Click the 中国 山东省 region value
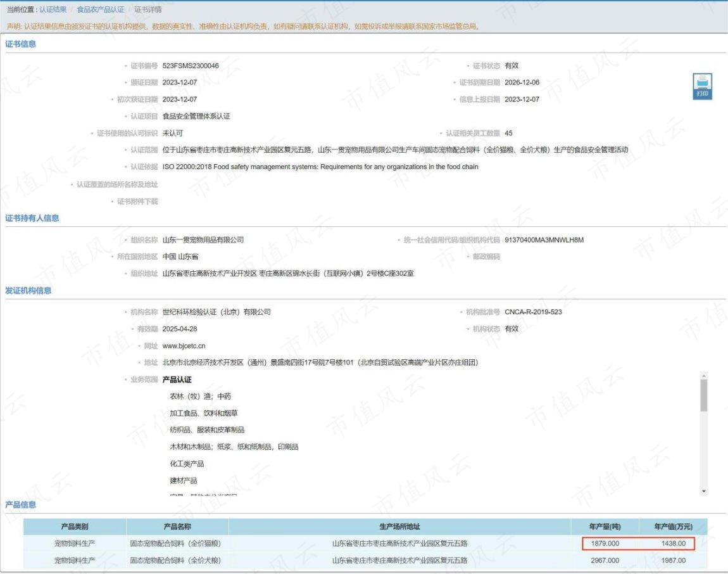728x574 pixels. [x=180, y=257]
